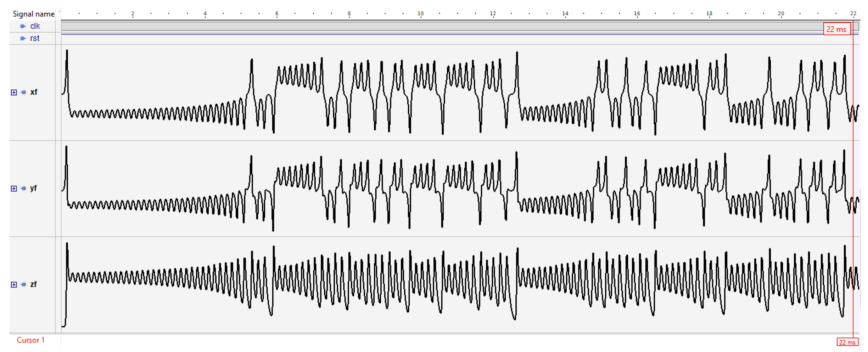Click the xf bus signal icon

click(23, 92)
